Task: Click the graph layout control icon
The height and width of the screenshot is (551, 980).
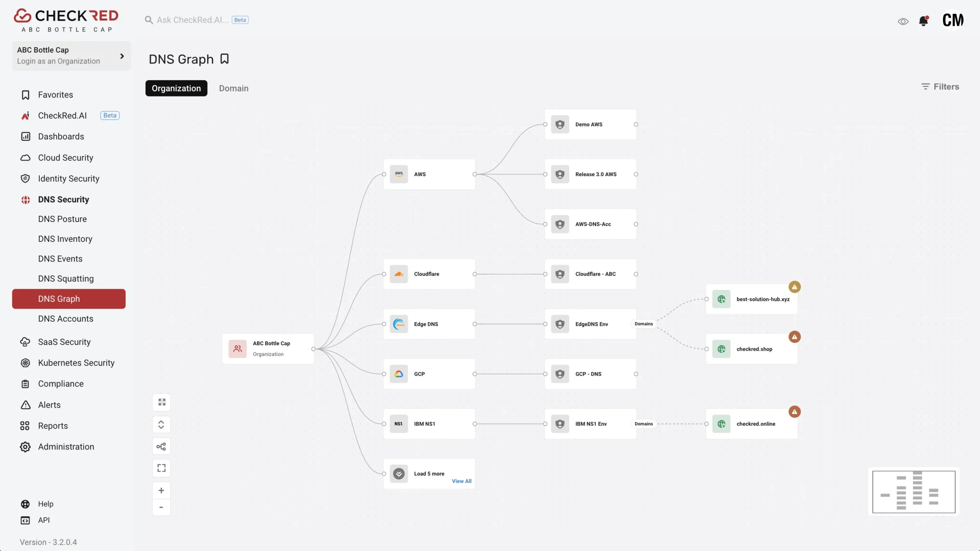Action: click(162, 446)
